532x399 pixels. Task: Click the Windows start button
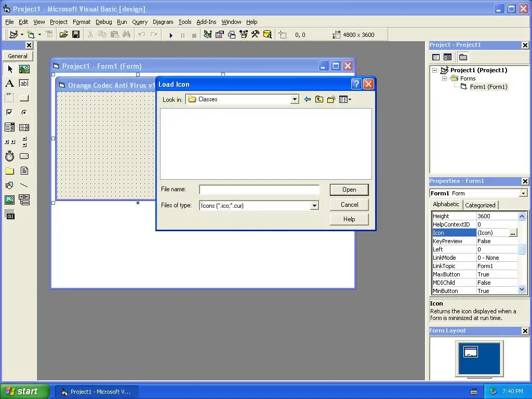point(24,392)
